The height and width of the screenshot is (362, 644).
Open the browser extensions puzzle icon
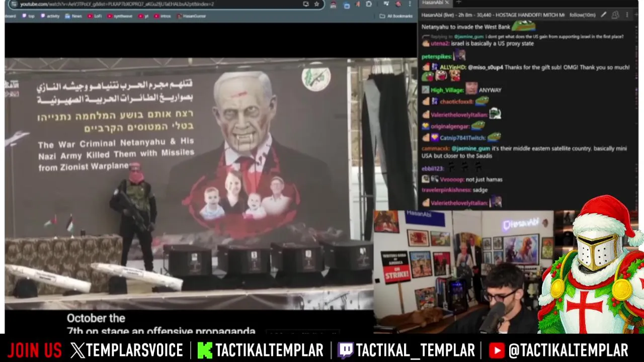369,4
